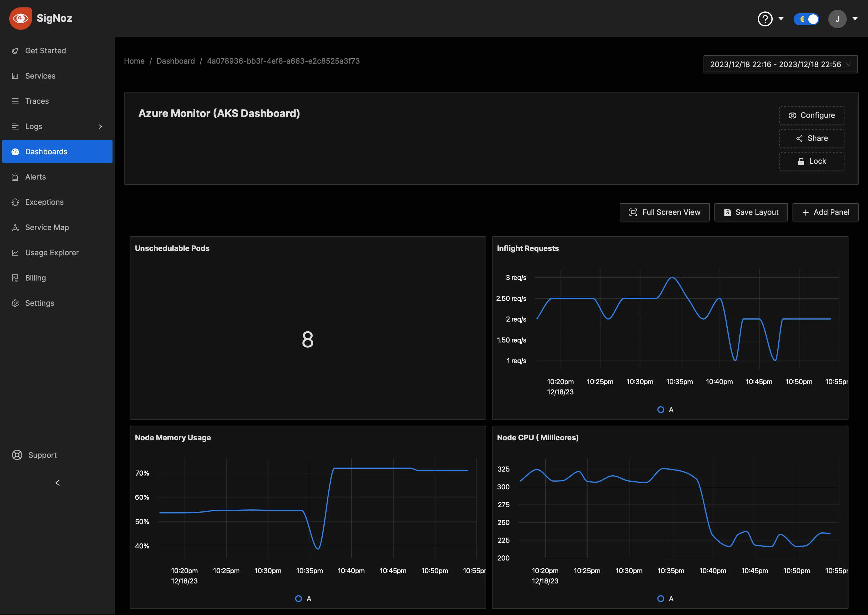The height and width of the screenshot is (615, 868).
Task: Open Usage Explorer in the sidebar
Action: pyautogui.click(x=57, y=253)
